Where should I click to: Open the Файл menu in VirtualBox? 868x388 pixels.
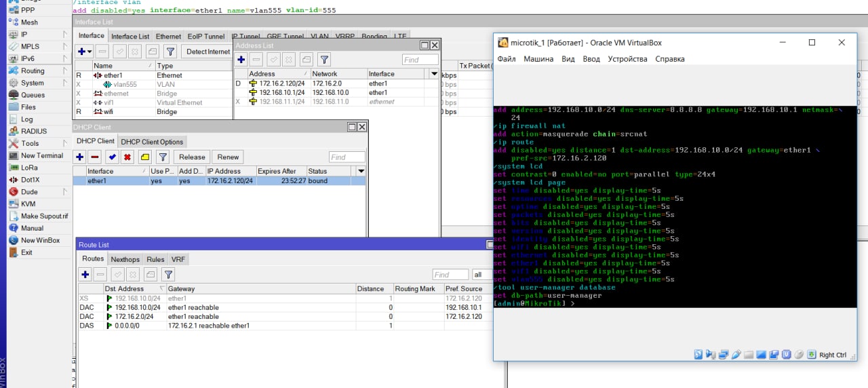[x=507, y=59]
